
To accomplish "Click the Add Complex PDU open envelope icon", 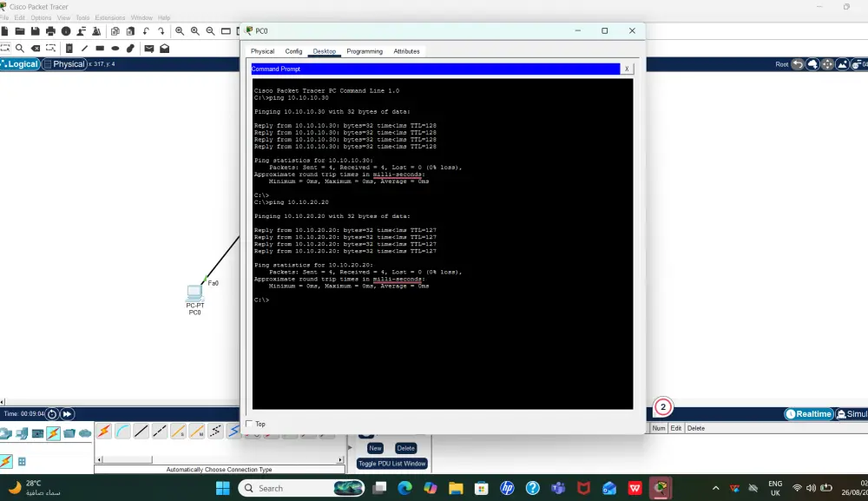I will 164,49.
